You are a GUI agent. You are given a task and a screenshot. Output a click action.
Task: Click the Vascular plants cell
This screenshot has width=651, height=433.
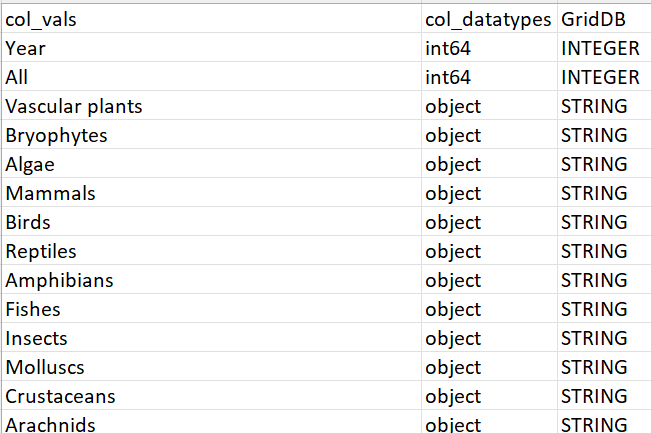74,106
